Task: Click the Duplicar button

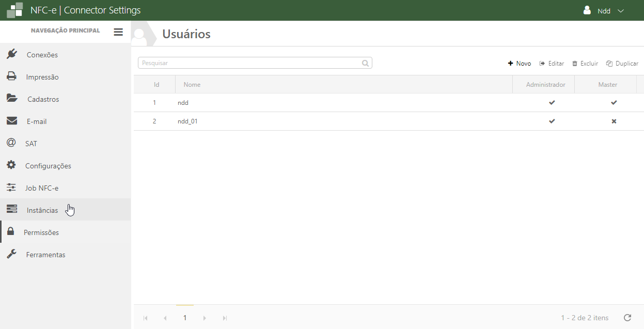Action: [x=622, y=64]
